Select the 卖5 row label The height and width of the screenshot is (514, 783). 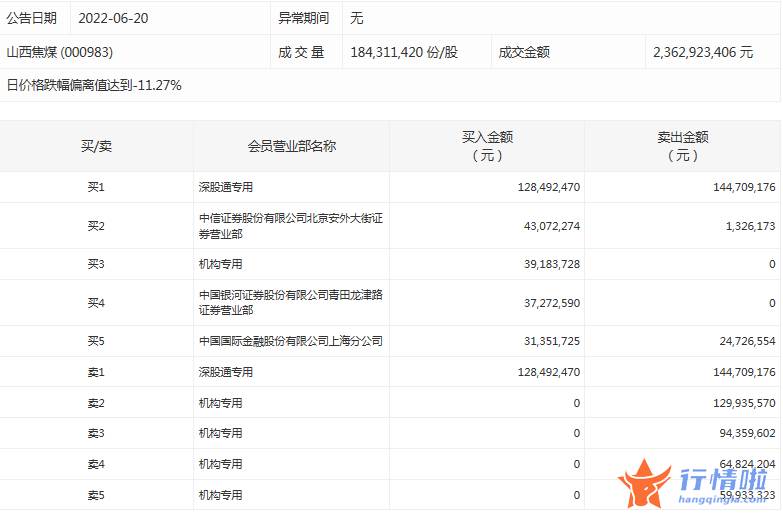pyautogui.click(x=96, y=496)
